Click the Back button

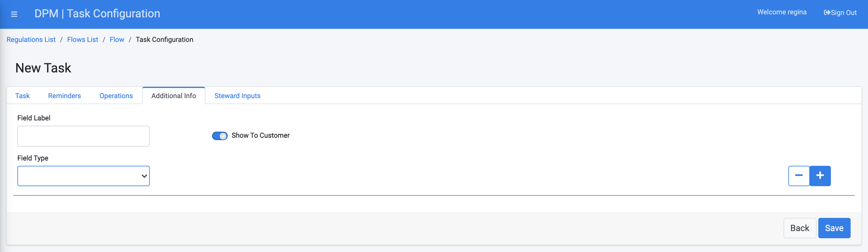(x=799, y=228)
